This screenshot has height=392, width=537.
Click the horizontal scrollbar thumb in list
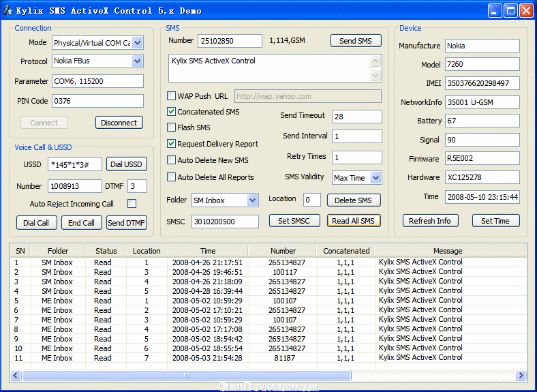[186, 375]
